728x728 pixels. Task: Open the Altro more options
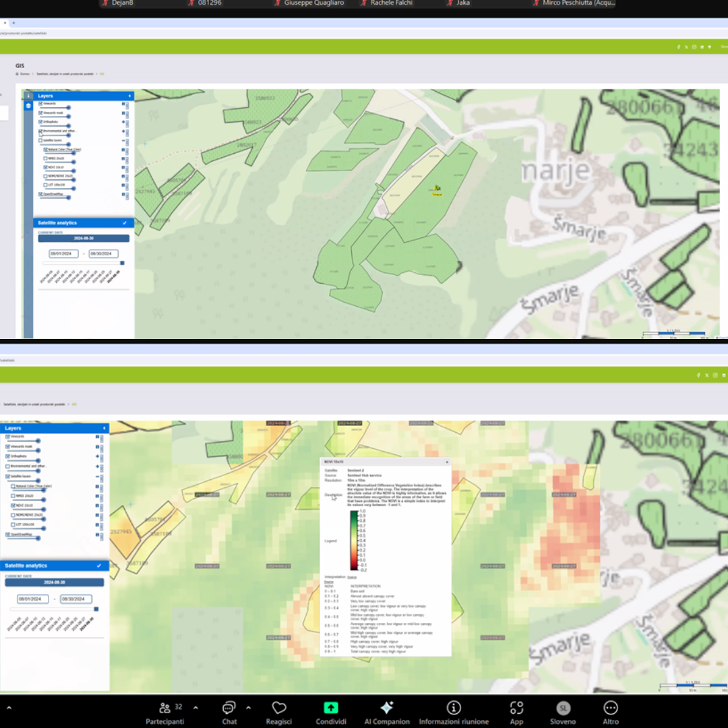611,712
